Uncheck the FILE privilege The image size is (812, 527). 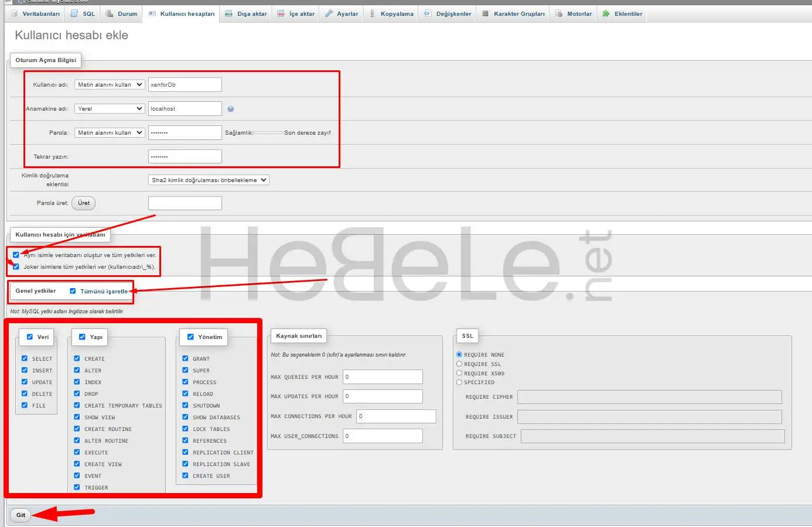24,405
